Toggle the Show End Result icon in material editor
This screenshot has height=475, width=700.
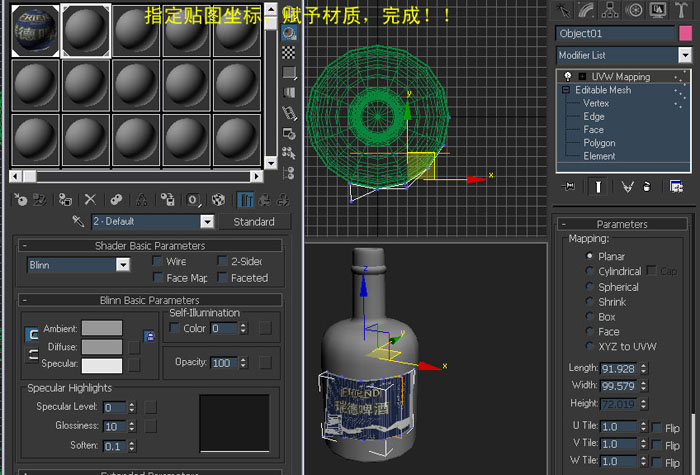pos(245,200)
